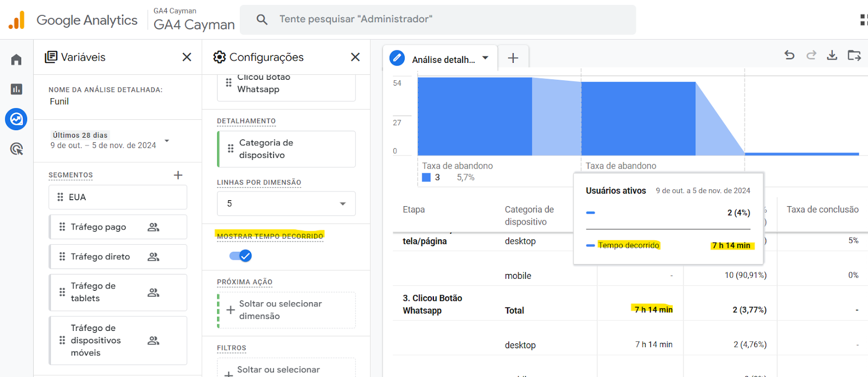Click the Categoria de dispositivo column header
The height and width of the screenshot is (377, 868).
[529, 215]
